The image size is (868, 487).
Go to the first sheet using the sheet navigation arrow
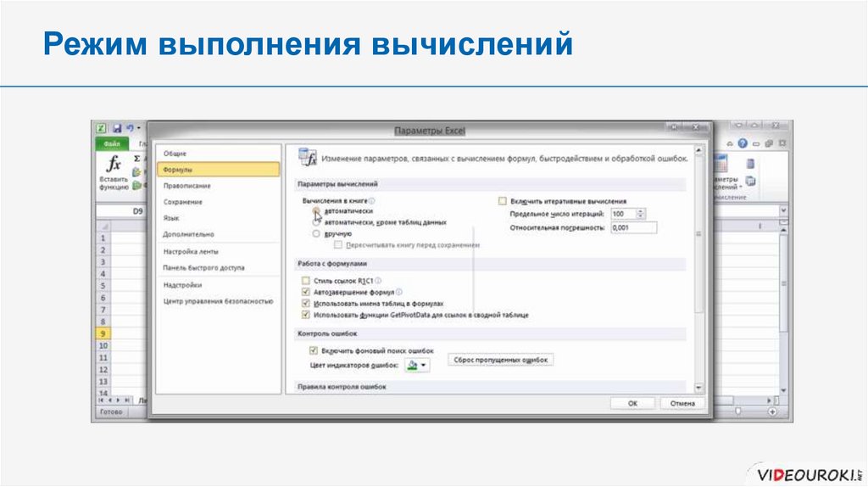pyautogui.click(x=102, y=400)
